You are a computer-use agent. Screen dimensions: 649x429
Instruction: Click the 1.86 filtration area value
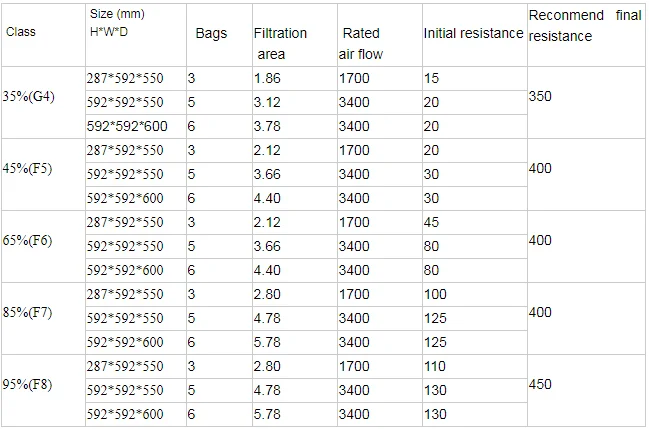tap(267, 77)
